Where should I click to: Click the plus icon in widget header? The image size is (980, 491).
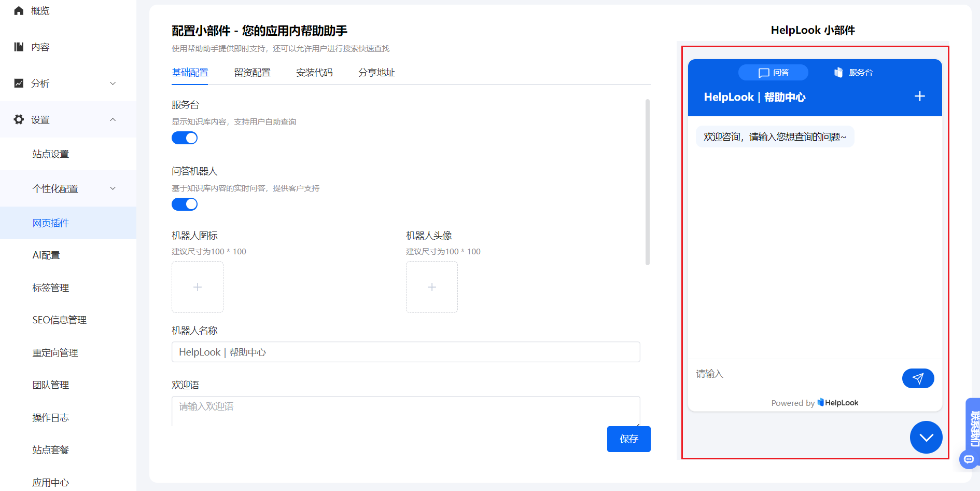pos(919,96)
